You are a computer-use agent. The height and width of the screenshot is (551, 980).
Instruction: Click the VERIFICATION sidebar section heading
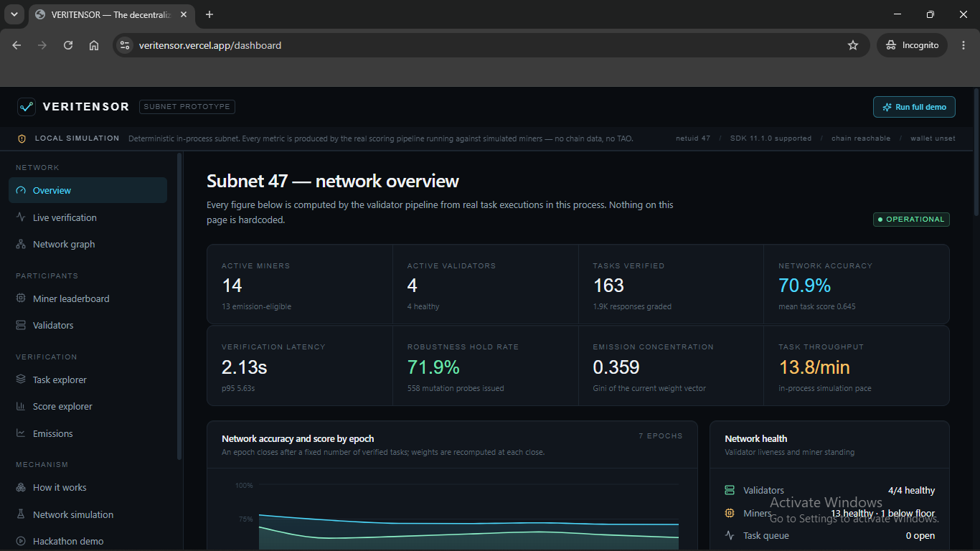(x=46, y=357)
